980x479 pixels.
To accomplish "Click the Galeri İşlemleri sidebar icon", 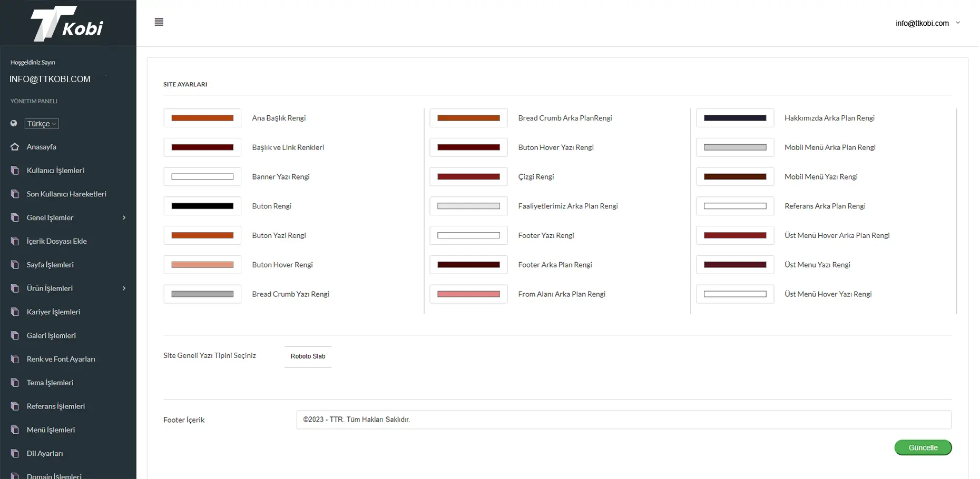I will point(15,335).
